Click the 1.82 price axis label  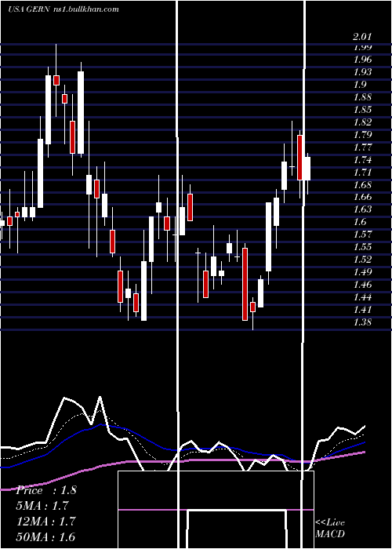tap(362, 122)
